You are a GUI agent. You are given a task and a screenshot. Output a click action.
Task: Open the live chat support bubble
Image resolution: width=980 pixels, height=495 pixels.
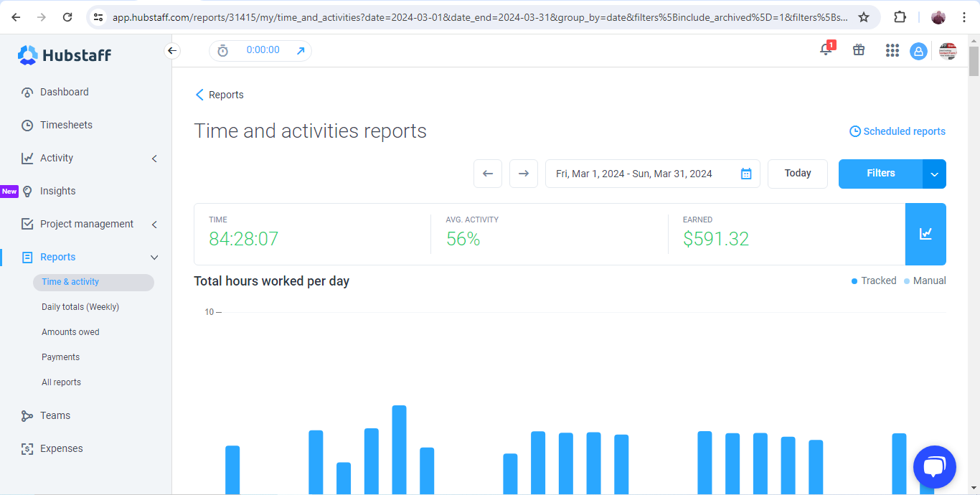[934, 467]
